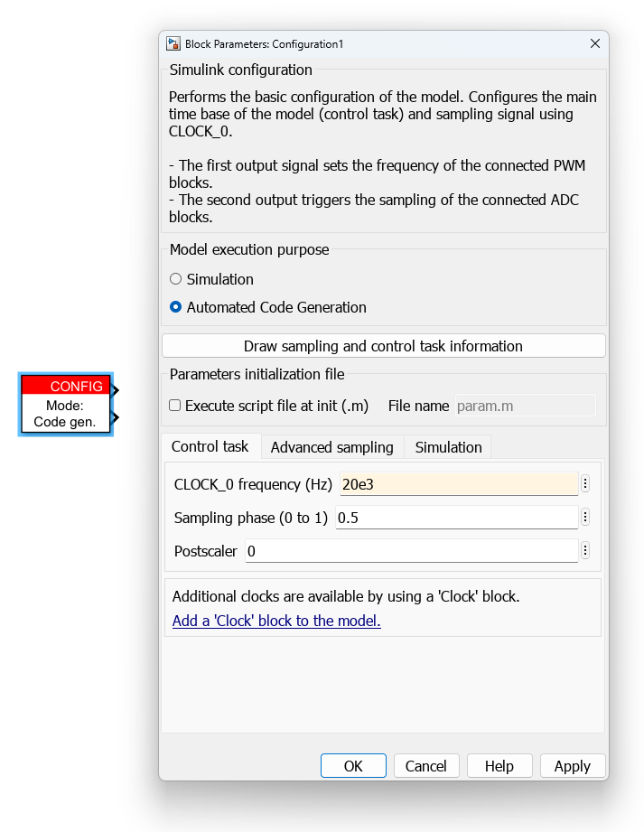Screen dimensions: 644x832
Task: Click the upper output port arrow on CONFIG block
Action: click(115, 390)
